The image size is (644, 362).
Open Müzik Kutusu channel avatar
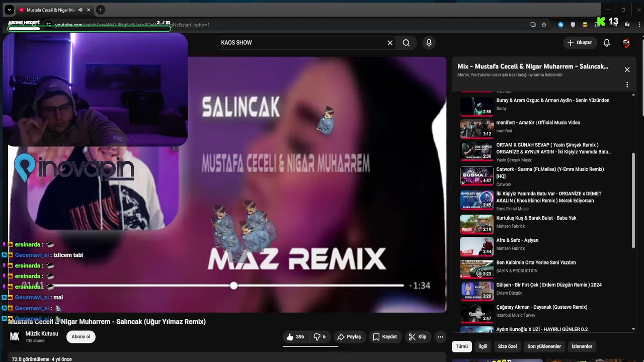tap(15, 337)
